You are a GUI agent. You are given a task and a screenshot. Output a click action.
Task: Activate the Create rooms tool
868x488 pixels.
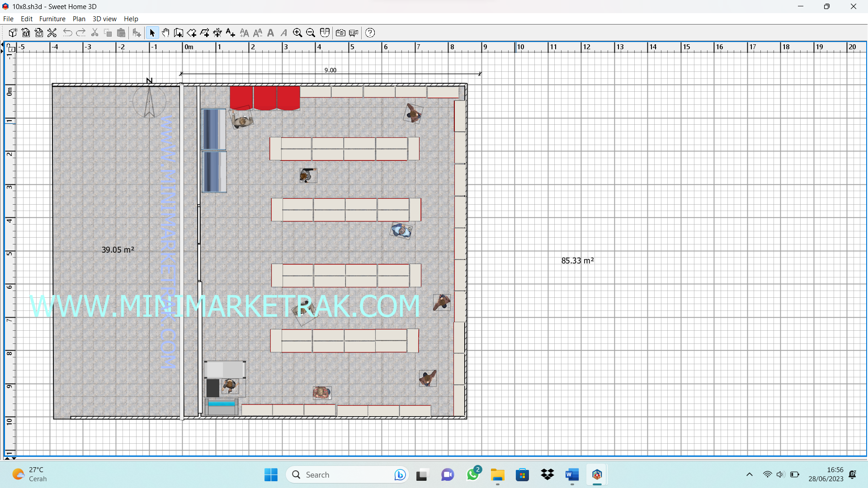(191, 33)
